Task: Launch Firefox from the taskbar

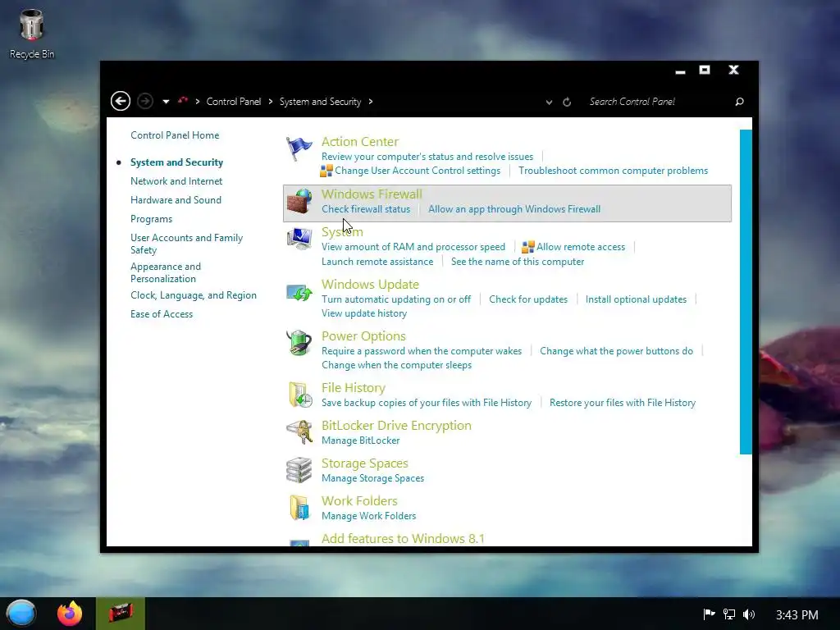Action: (x=70, y=614)
